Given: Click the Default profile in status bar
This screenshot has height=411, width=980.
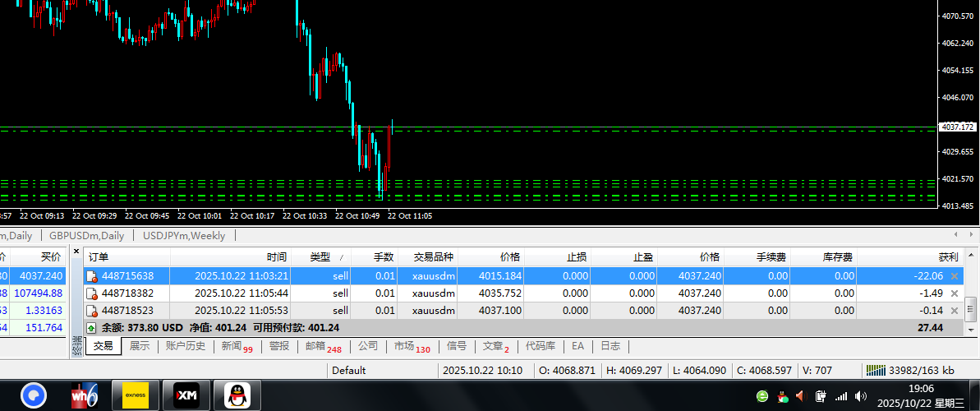Looking at the screenshot, I should coord(348,370).
